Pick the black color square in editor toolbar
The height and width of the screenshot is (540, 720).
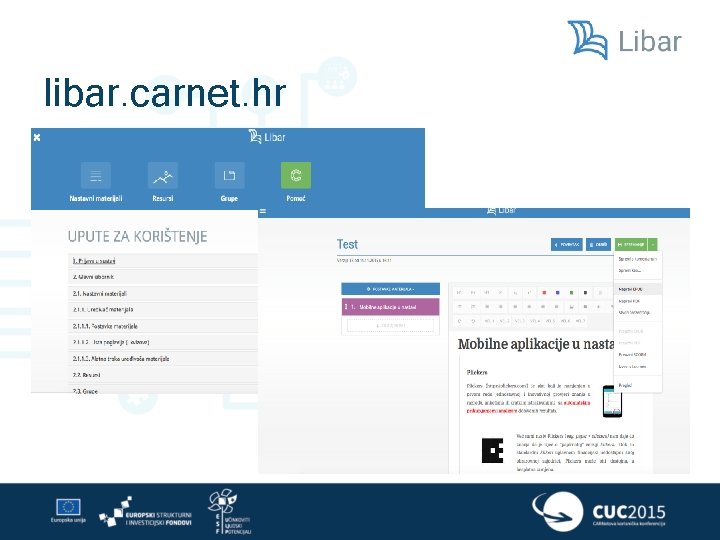[x=585, y=292]
